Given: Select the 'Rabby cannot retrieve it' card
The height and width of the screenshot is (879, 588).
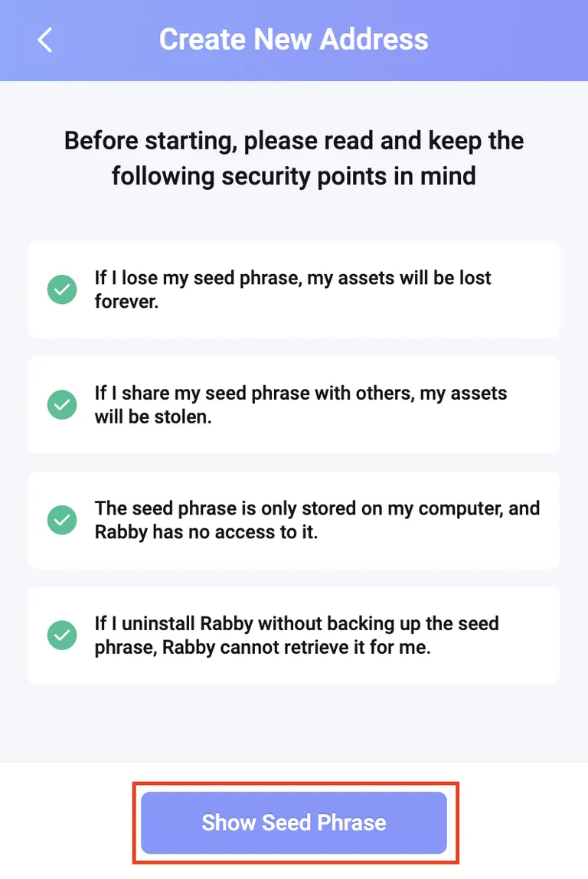Looking at the screenshot, I should 294,636.
